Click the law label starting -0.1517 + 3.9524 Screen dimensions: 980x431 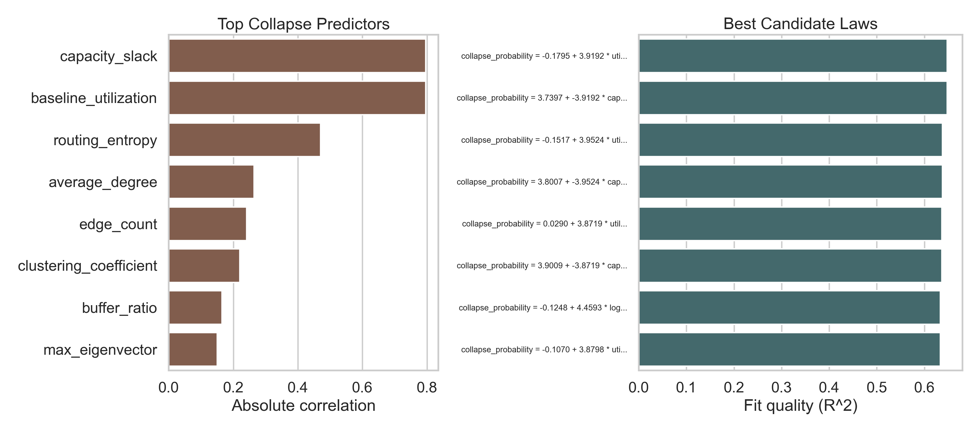[x=544, y=140]
